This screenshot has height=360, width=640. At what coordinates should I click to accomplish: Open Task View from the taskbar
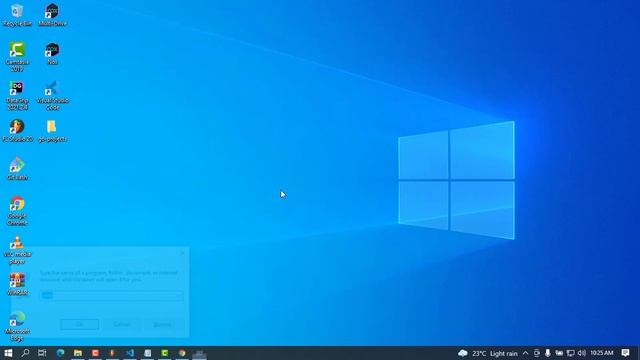pos(42,353)
